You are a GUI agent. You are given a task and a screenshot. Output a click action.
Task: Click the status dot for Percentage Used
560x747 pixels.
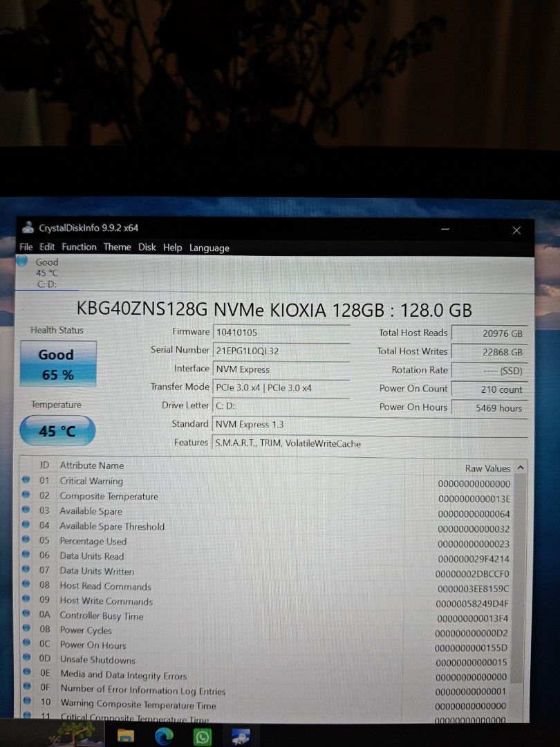26,539
